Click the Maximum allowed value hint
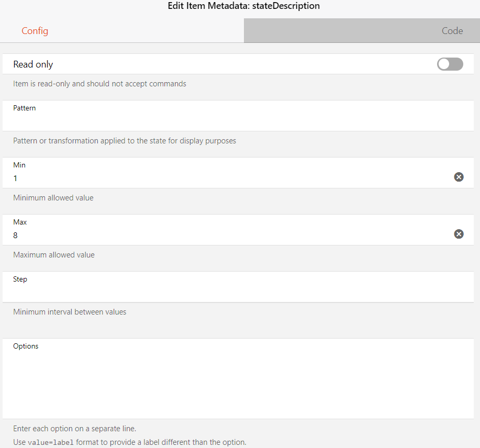The width and height of the screenshot is (480, 448). [x=54, y=255]
